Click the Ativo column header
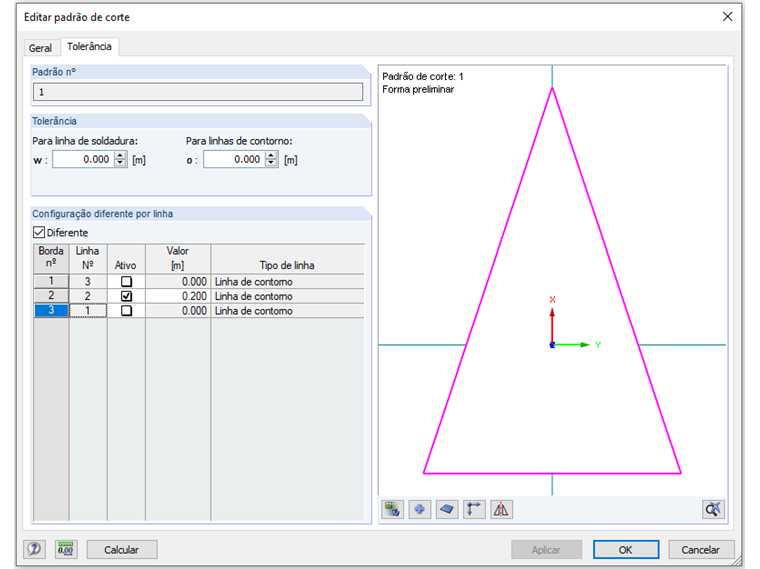Viewport: 760px width, 569px height. point(126,259)
